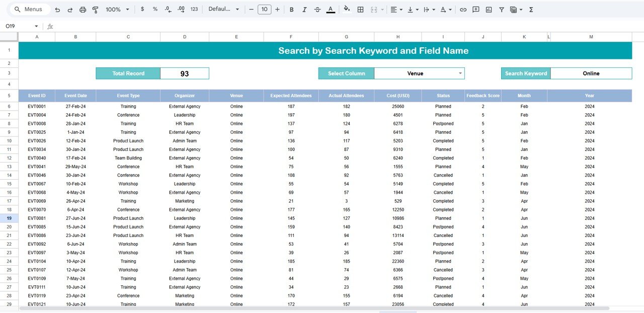Viewport: 644px width, 313px height.
Task: Toggle strikethrough formatting
Action: 317,10
